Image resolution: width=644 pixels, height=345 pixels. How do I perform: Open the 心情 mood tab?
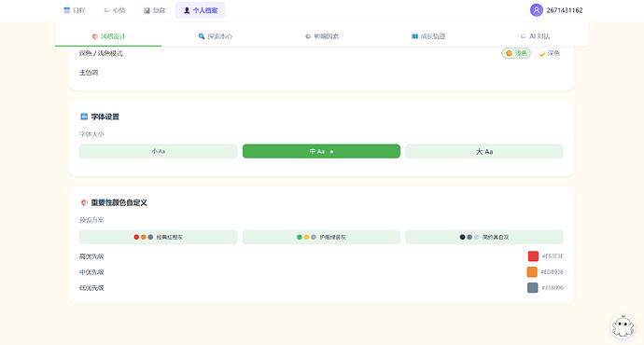tap(115, 10)
